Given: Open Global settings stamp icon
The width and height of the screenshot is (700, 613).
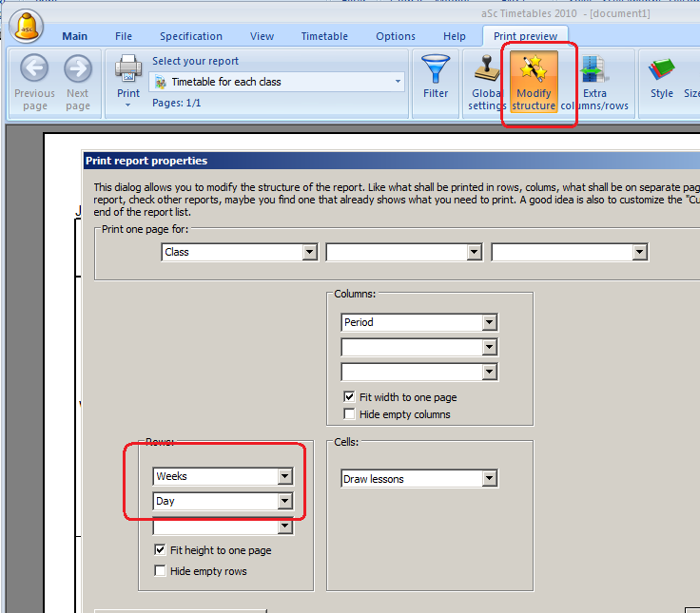Looking at the screenshot, I should [487, 69].
